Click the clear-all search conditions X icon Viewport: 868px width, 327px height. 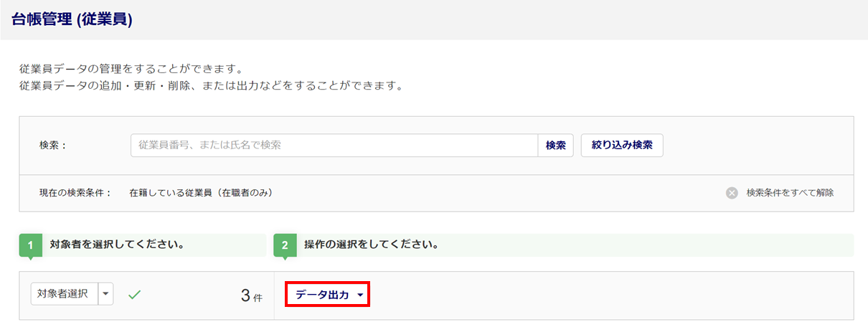(x=732, y=193)
